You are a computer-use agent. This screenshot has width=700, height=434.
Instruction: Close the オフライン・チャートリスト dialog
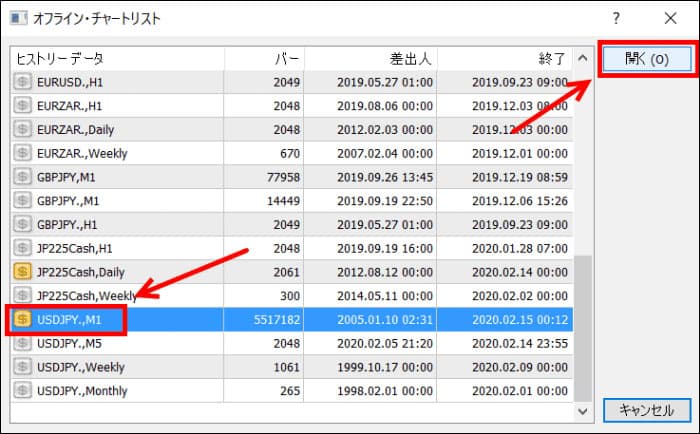(669, 18)
